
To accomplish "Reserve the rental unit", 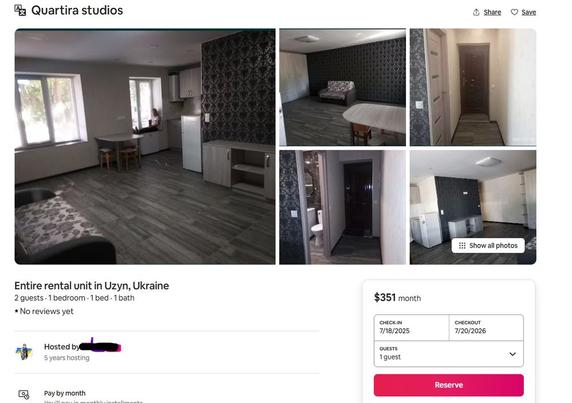I will point(449,385).
